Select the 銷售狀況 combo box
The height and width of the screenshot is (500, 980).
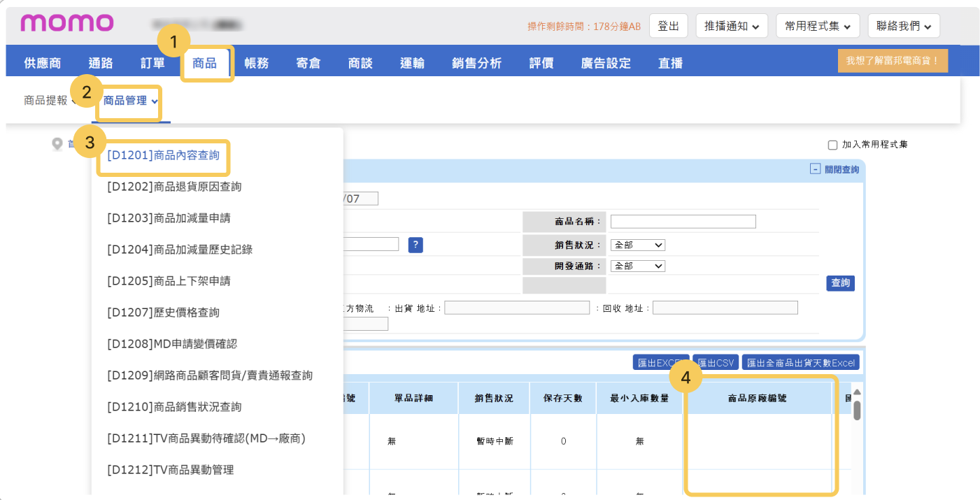pos(637,245)
